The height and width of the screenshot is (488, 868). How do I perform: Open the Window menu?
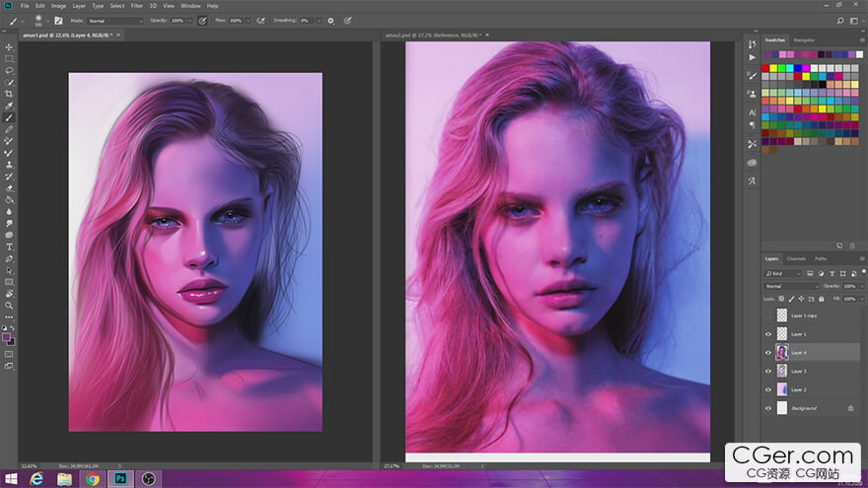[x=190, y=6]
